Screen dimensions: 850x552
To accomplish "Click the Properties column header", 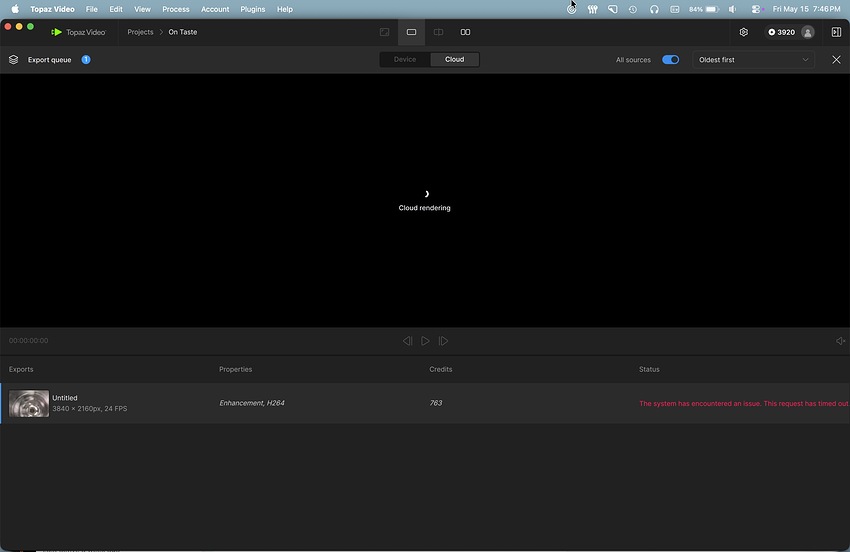I will pyautogui.click(x=235, y=369).
